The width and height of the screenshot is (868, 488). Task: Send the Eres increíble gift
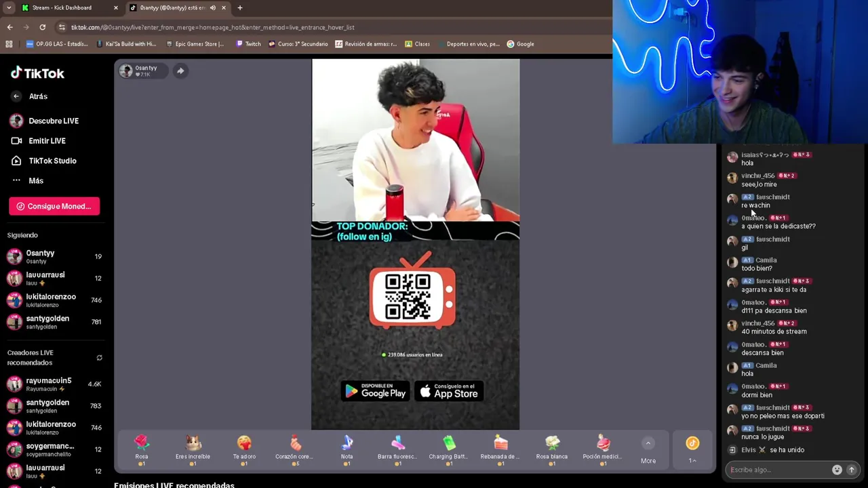click(x=193, y=450)
